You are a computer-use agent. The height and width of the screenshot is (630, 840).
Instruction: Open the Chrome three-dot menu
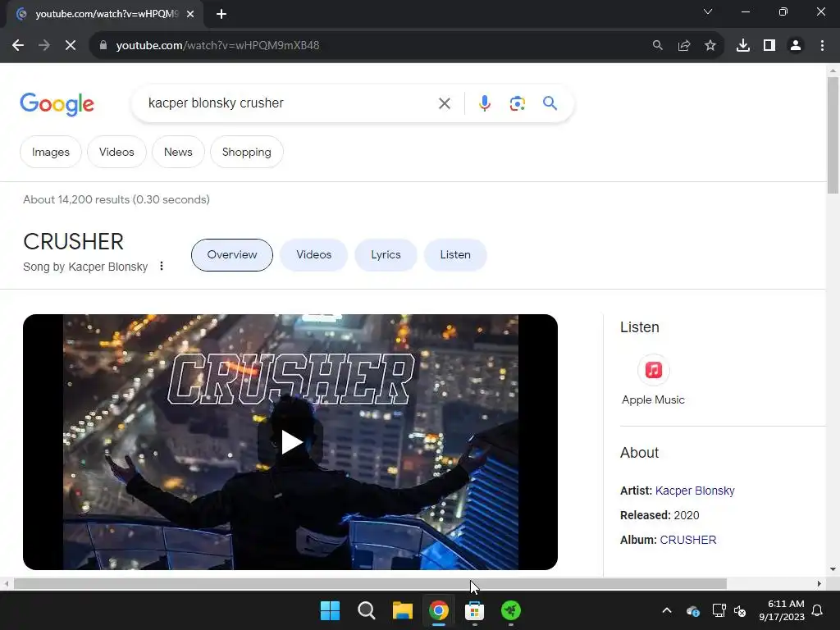pos(822,46)
